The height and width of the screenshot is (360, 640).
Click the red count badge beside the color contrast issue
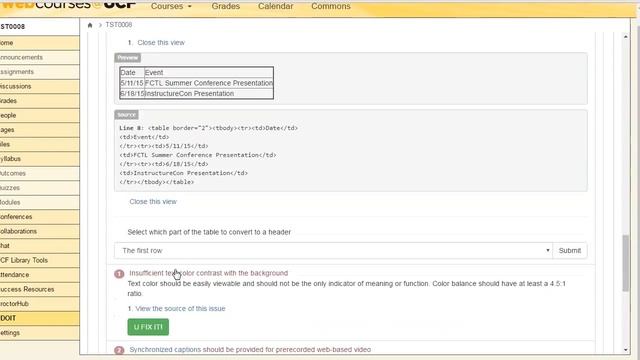(x=119, y=273)
